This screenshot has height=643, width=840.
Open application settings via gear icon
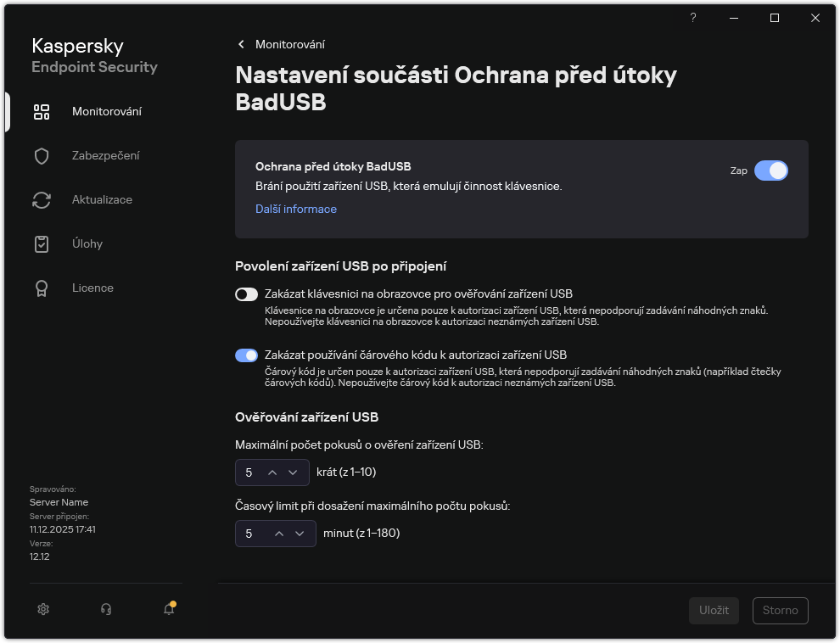pyautogui.click(x=42, y=609)
